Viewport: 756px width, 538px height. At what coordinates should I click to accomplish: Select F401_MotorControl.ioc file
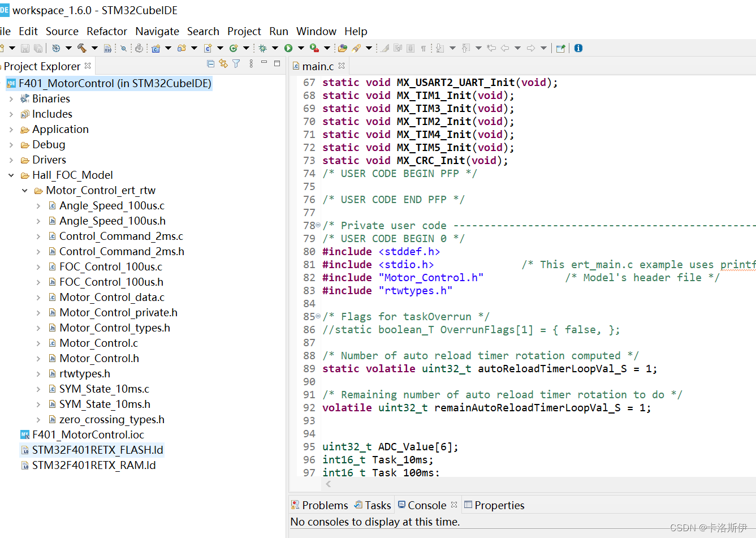click(88, 434)
